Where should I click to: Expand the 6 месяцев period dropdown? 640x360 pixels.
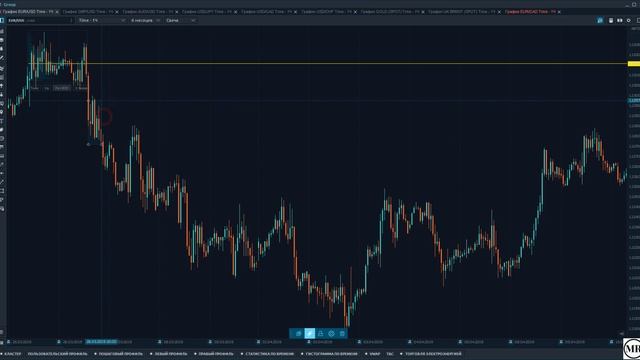145,20
